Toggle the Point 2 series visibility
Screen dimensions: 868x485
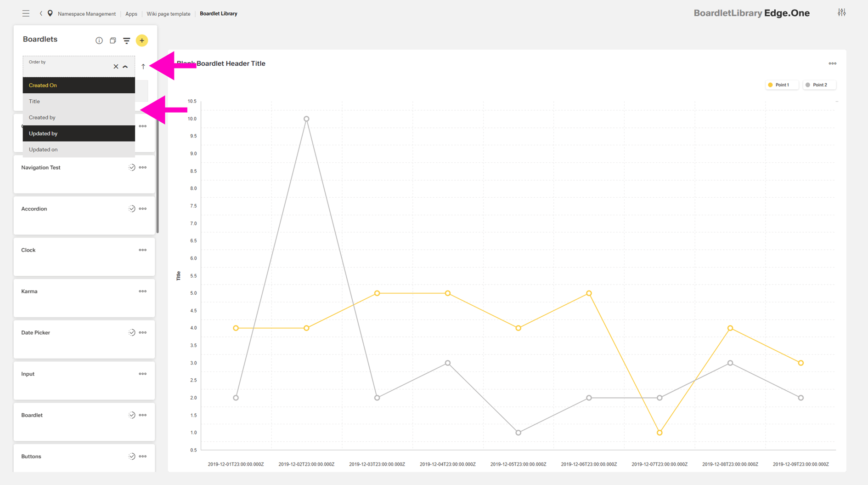tap(819, 85)
